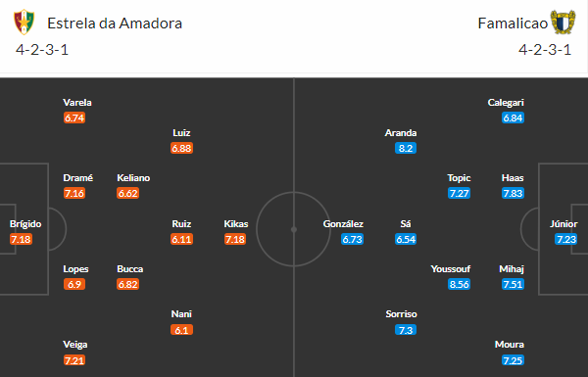Click Haas's 7.83 rating badge
This screenshot has height=377, width=588.
coord(513,193)
